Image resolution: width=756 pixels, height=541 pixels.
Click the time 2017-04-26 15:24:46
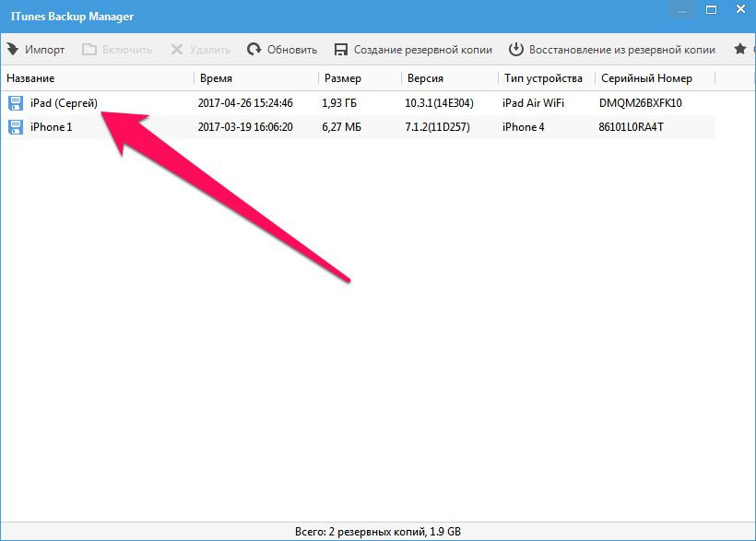click(245, 102)
